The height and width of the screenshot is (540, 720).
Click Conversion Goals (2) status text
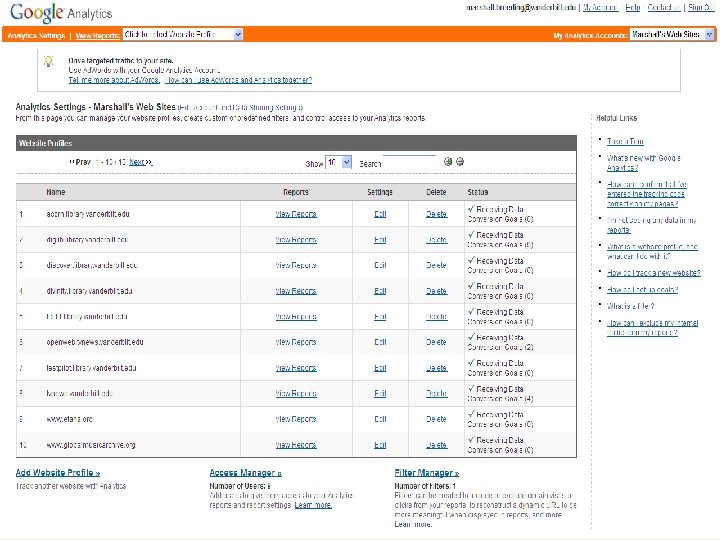coord(500,347)
